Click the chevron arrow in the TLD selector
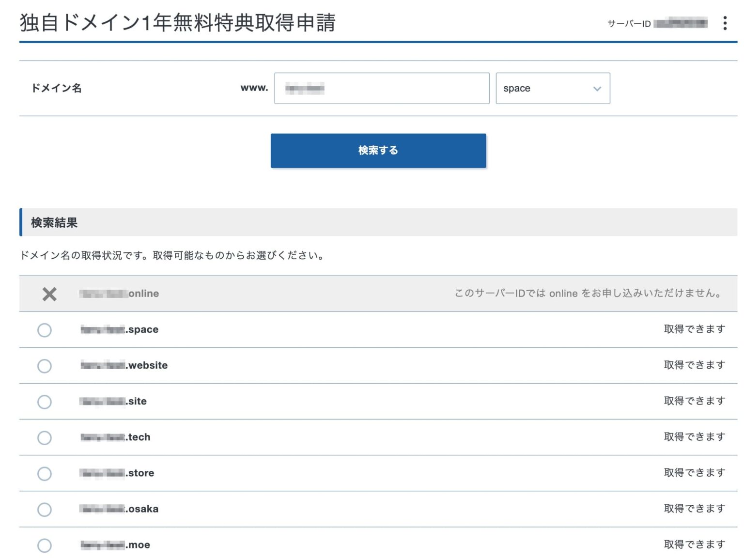 click(x=596, y=88)
